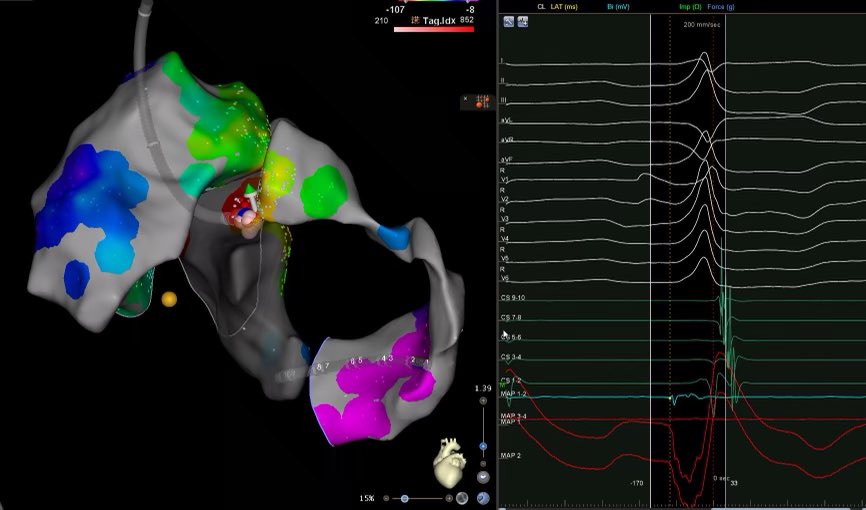Click the heart orientation model icon

tap(448, 461)
